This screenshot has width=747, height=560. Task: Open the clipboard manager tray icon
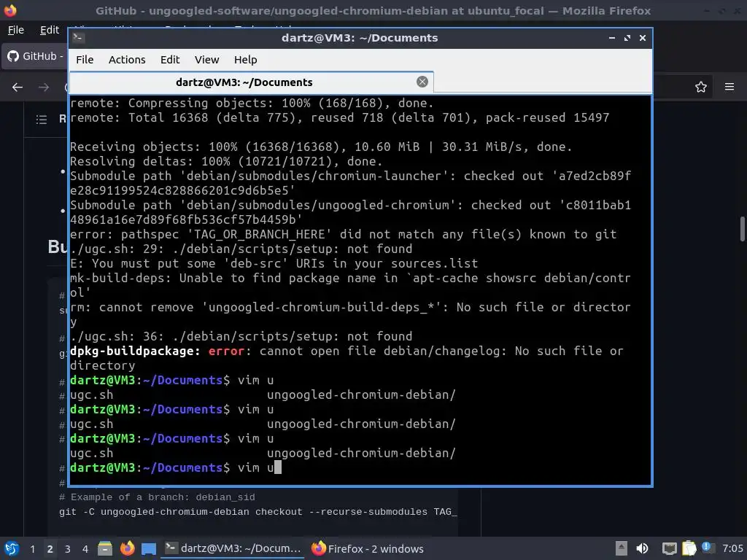[x=689, y=548]
